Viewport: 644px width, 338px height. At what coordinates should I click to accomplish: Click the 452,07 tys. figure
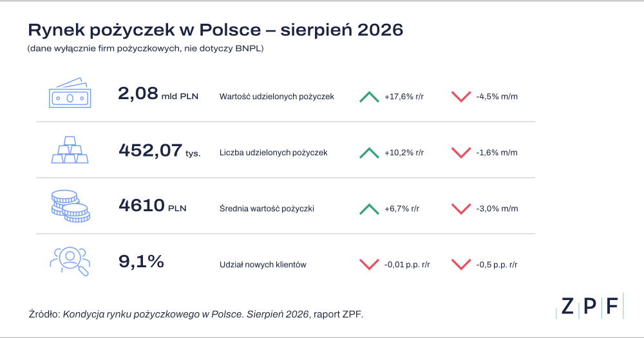point(159,150)
